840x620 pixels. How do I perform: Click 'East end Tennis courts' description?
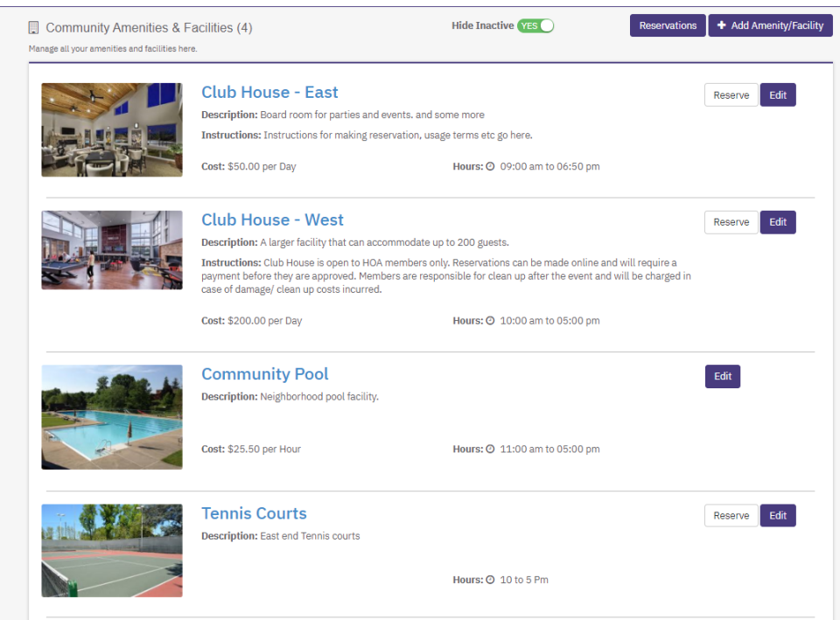click(310, 536)
